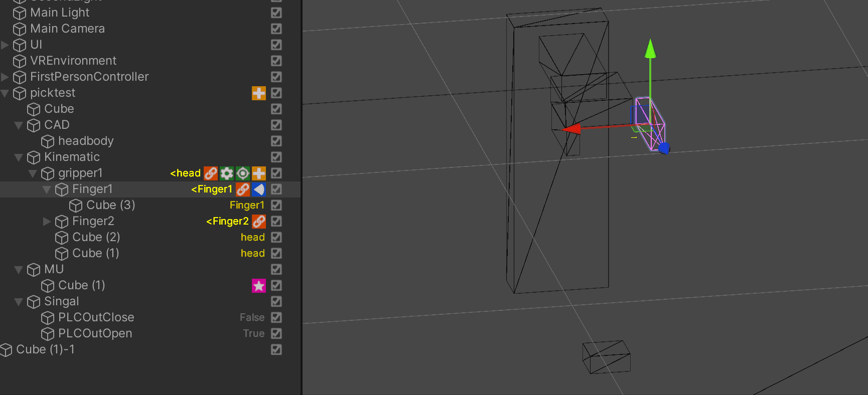Toggle the Finger1 row checkbox
Image resolution: width=868 pixels, height=395 pixels.
tap(276, 189)
